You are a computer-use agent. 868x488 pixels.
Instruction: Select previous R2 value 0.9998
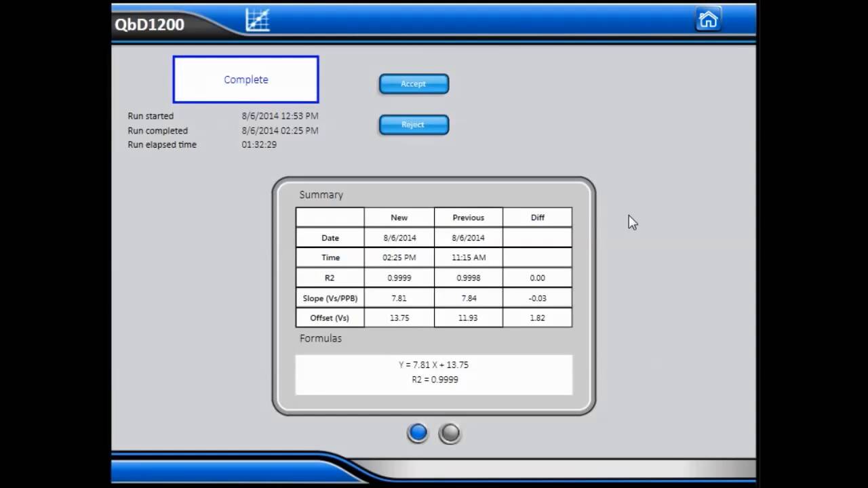point(469,278)
